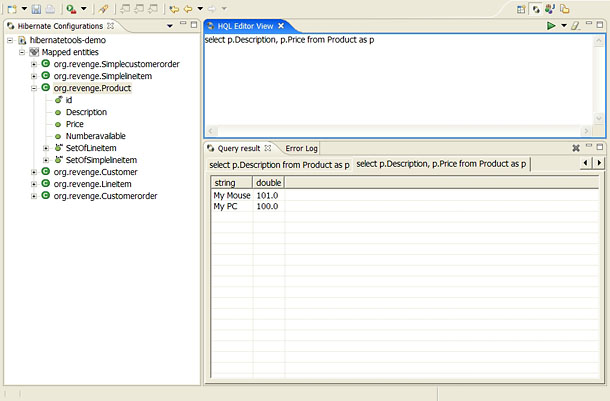Switch to the Error Log tab

(300, 148)
